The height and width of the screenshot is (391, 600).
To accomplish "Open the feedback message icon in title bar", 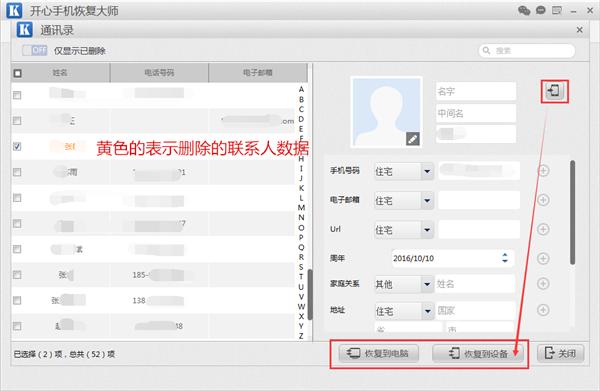I will click(557, 10).
